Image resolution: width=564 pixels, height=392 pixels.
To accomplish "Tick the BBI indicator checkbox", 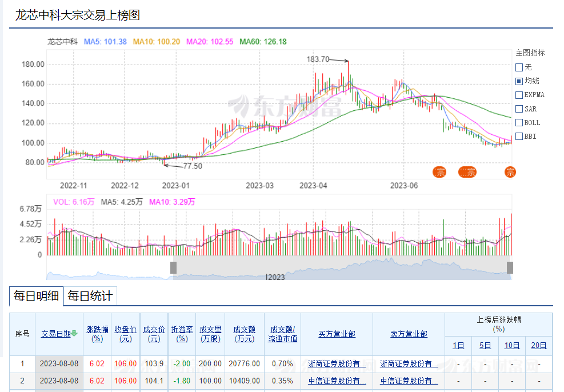I will 519,136.
